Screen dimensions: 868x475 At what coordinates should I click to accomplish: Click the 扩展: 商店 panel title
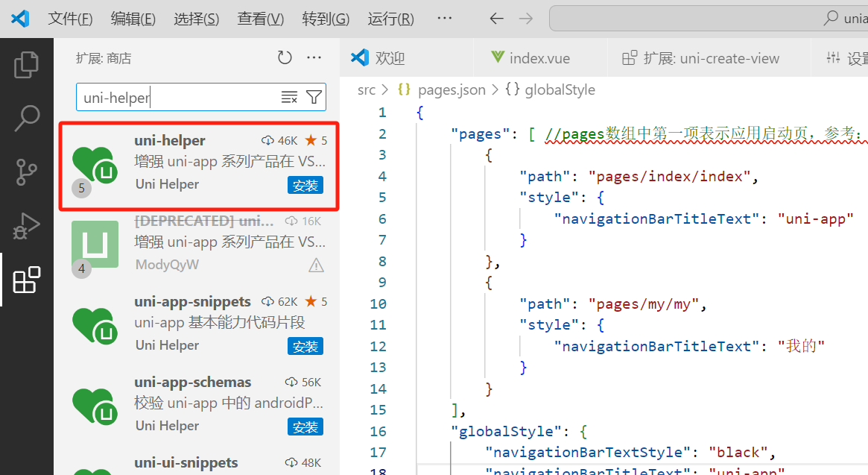point(104,58)
